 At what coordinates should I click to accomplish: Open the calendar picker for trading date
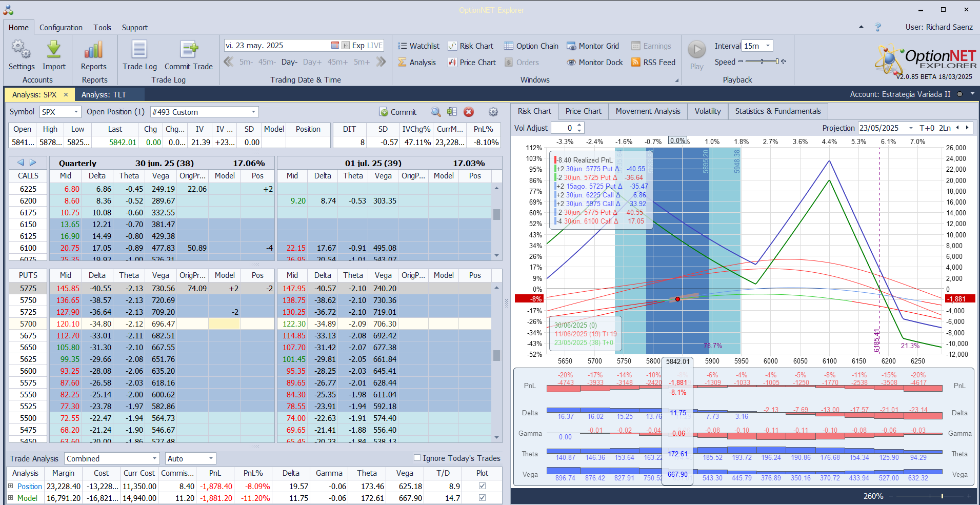(x=335, y=46)
